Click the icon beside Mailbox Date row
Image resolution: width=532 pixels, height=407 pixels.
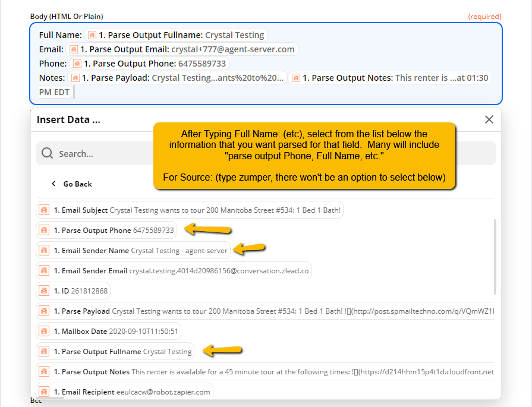44,331
